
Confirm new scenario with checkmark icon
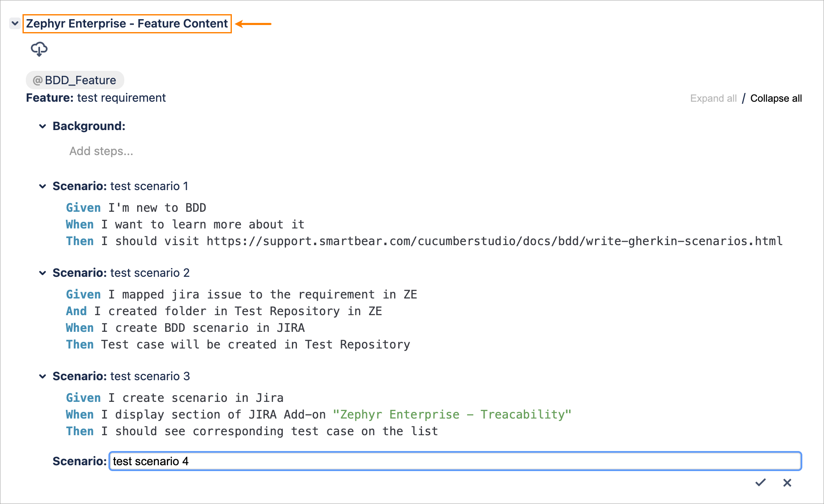[760, 482]
